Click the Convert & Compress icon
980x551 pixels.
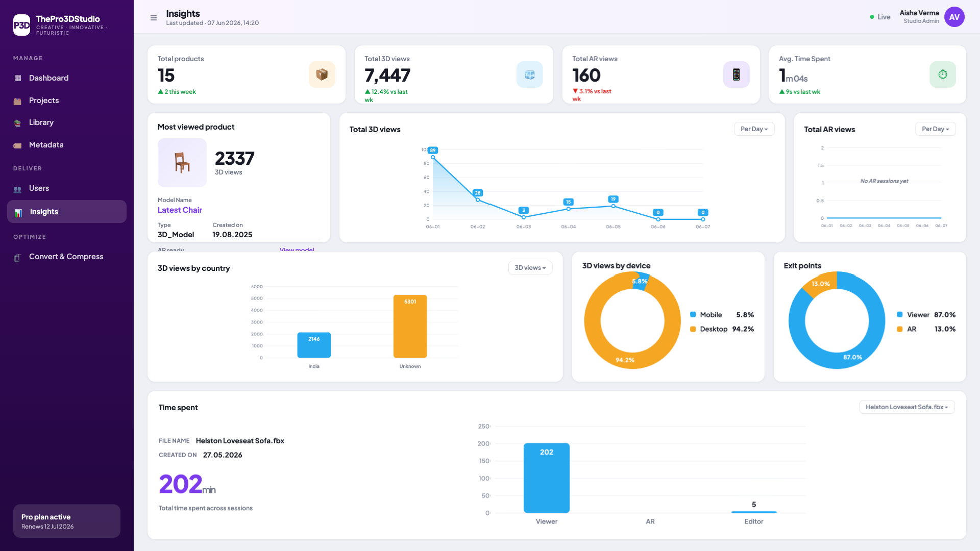17,258
